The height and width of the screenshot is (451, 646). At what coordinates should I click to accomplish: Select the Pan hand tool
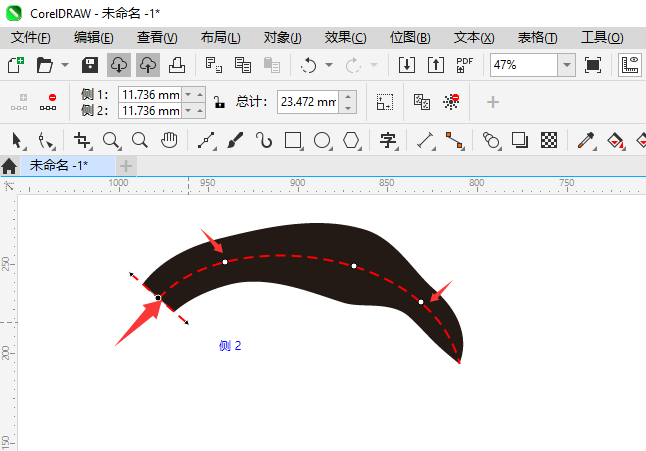(169, 140)
